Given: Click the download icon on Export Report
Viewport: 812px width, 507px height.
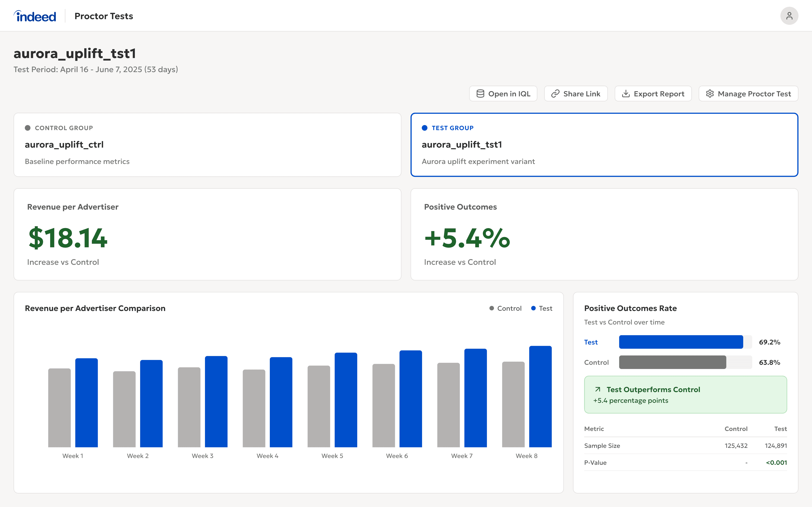Looking at the screenshot, I should click(625, 93).
